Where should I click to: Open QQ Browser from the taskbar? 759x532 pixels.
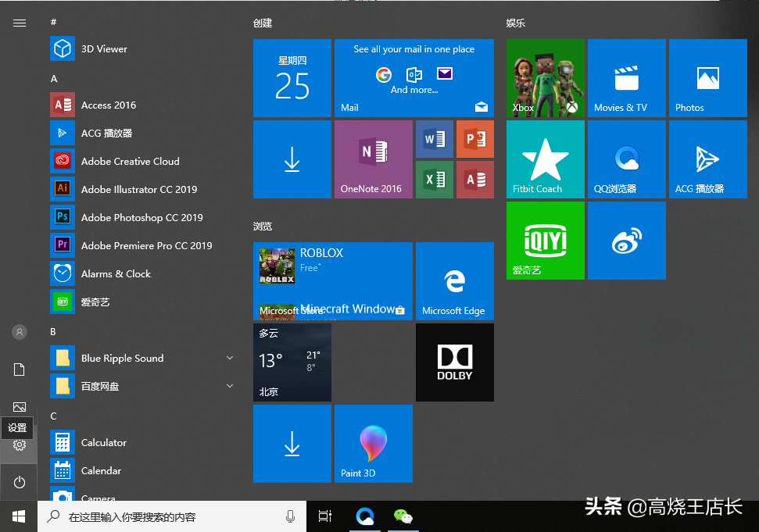coord(364,516)
